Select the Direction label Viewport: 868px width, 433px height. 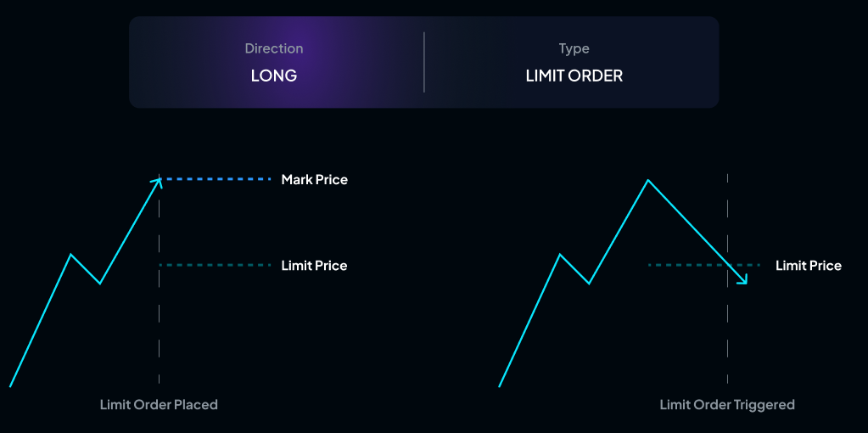[x=274, y=48]
